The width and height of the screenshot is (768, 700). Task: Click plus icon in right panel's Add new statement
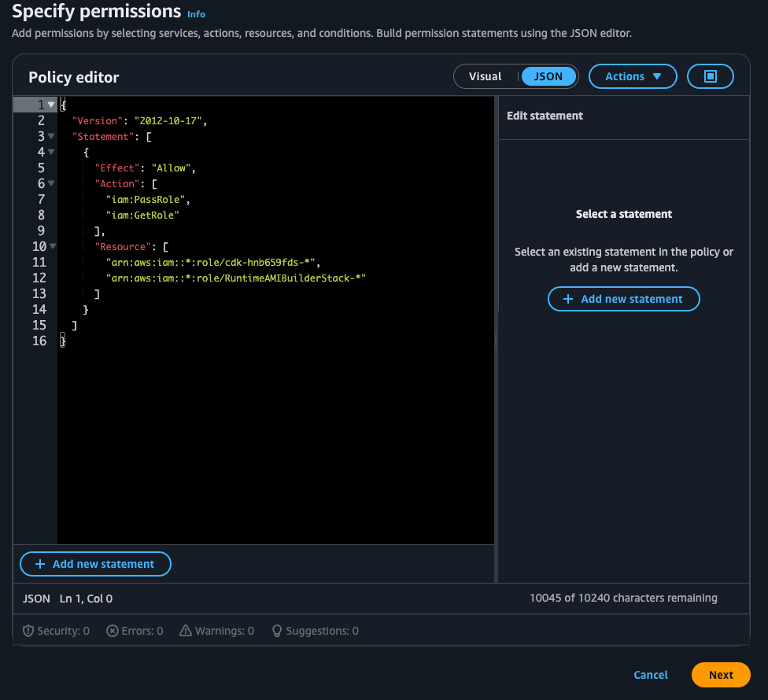[568, 299]
